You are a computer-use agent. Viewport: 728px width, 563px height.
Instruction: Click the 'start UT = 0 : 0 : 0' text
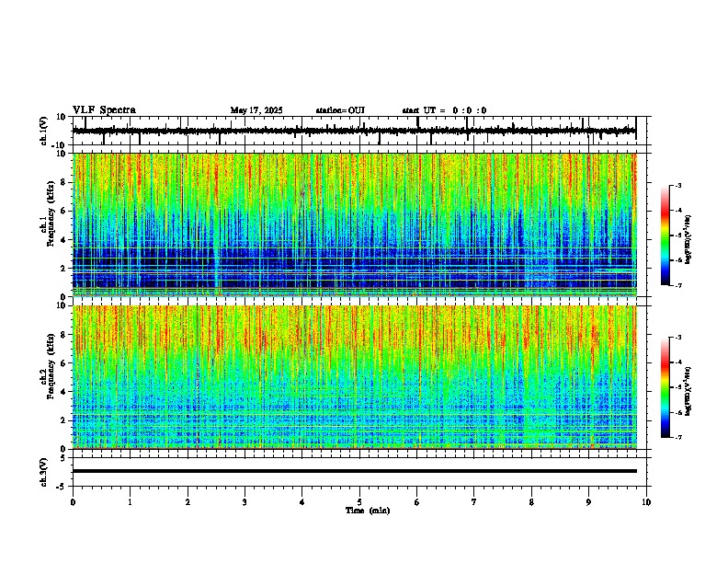(x=444, y=110)
